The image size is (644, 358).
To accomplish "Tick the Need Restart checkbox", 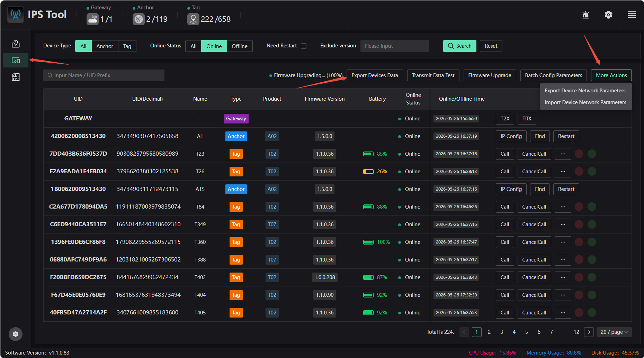I will tap(304, 46).
